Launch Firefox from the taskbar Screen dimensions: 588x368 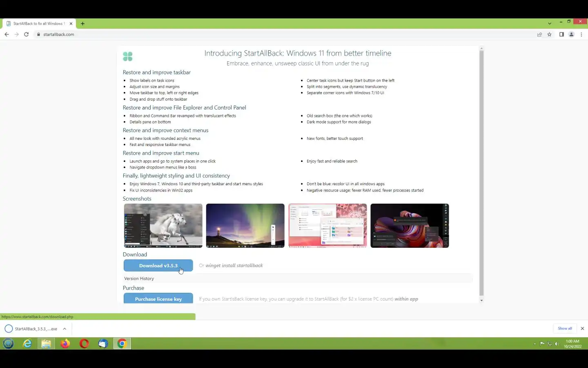click(x=65, y=343)
